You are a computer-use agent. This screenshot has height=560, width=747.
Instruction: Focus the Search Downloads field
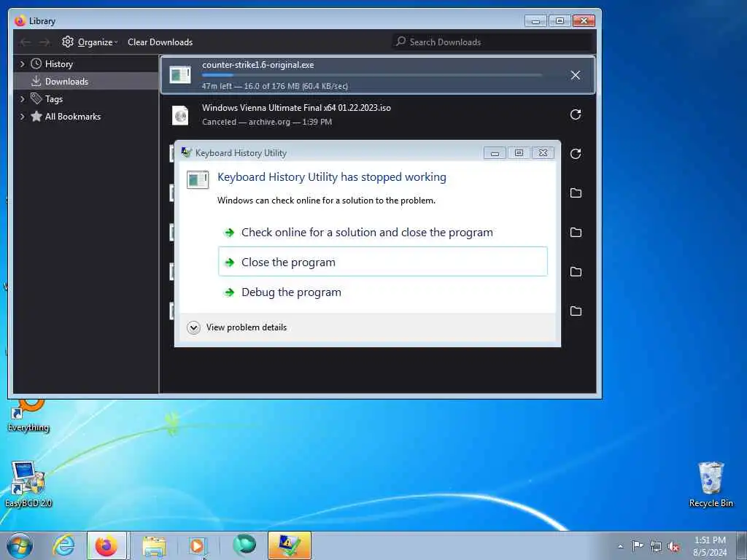click(493, 42)
